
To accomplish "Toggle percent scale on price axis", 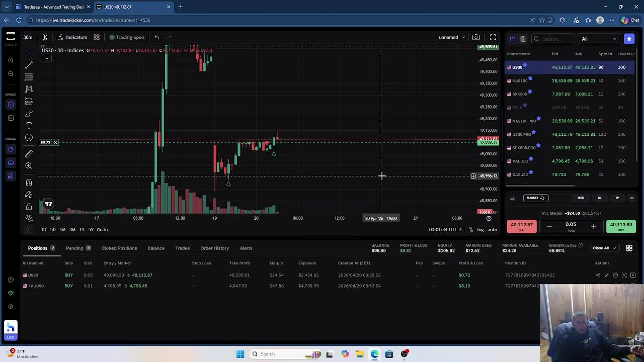I will [x=471, y=230].
